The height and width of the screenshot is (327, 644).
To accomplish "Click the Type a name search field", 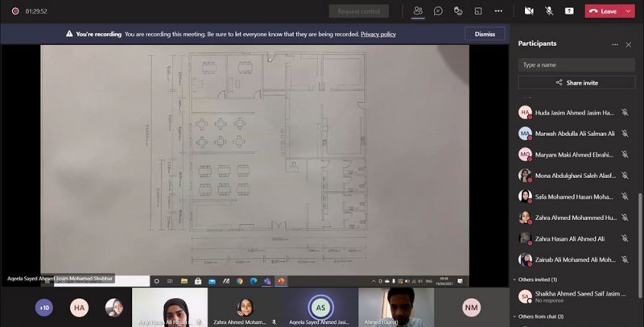I will coord(576,64).
